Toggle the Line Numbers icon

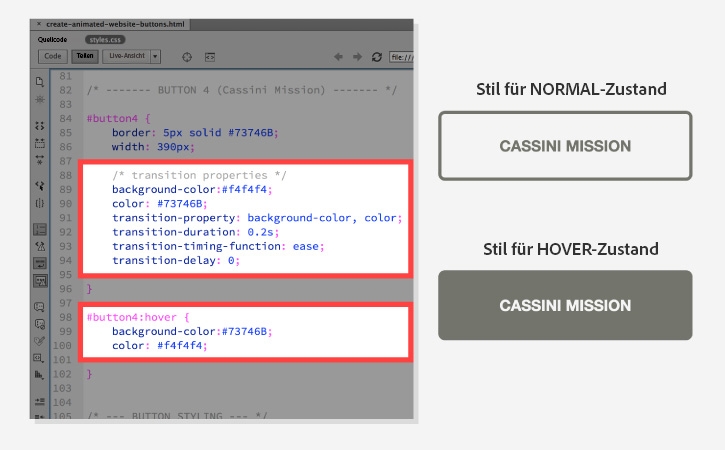tap(40, 229)
